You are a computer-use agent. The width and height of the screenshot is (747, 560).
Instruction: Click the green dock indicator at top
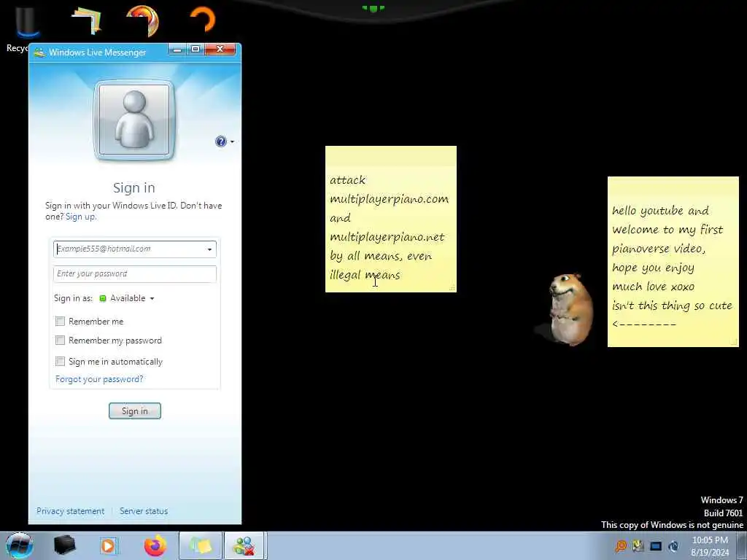pyautogui.click(x=373, y=8)
